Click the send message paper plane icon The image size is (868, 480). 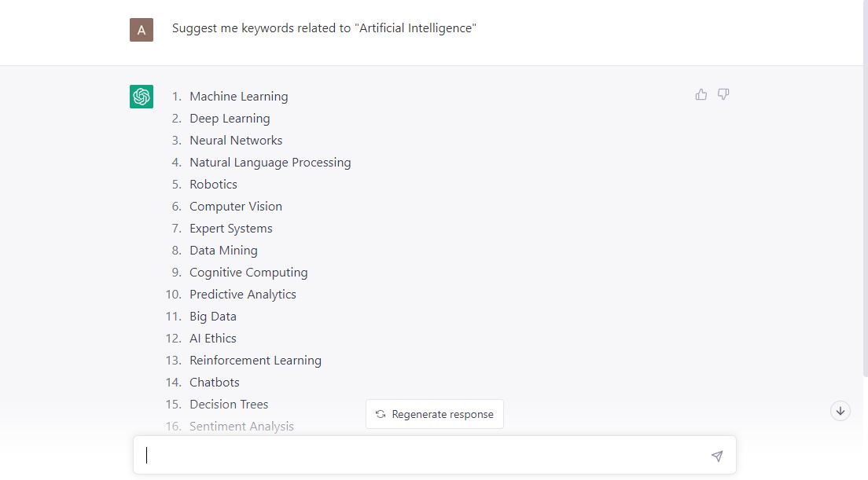[x=716, y=455]
